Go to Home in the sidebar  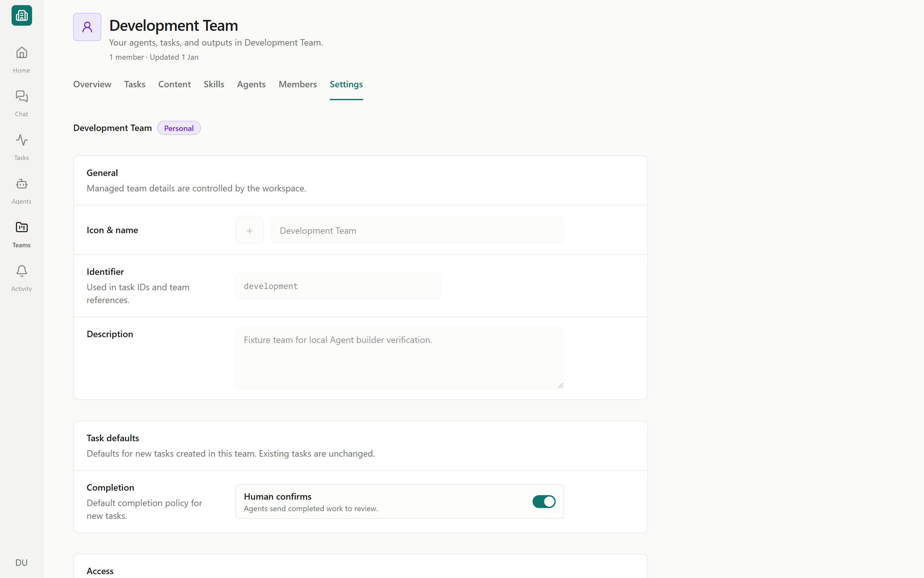click(21, 60)
